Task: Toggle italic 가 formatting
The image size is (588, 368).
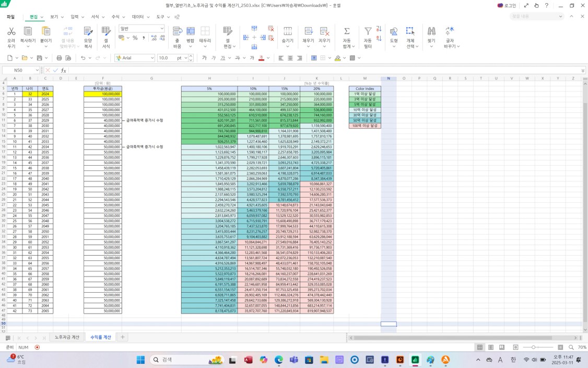Action: click(214, 58)
